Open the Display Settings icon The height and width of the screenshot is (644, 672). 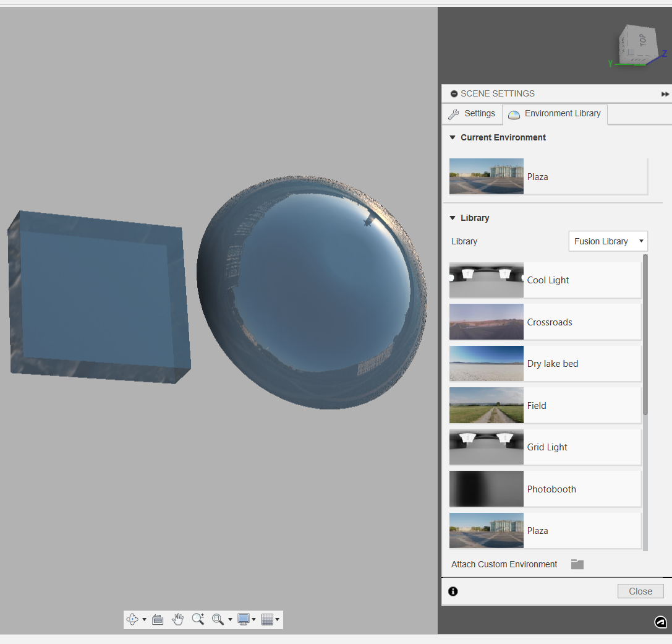245,619
